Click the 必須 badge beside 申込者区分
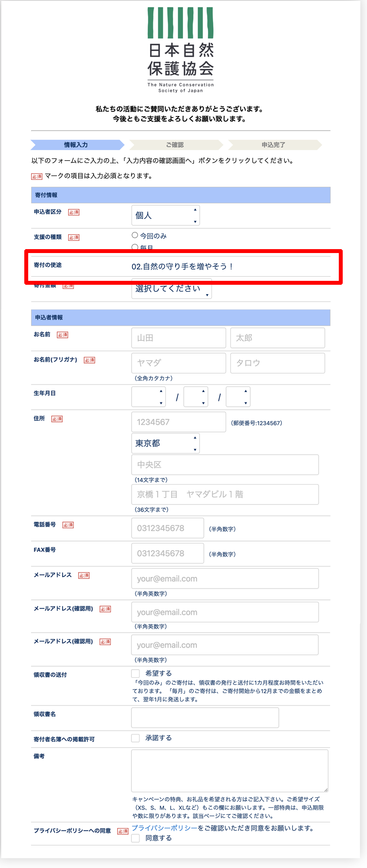367x868 pixels. [74, 212]
